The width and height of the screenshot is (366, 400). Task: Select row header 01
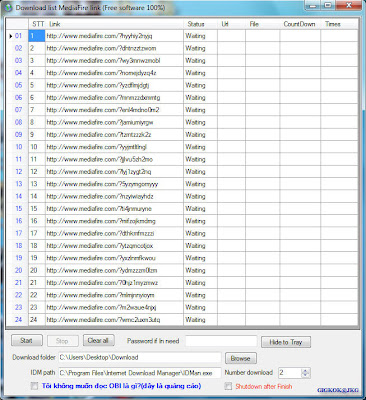[x=17, y=36]
